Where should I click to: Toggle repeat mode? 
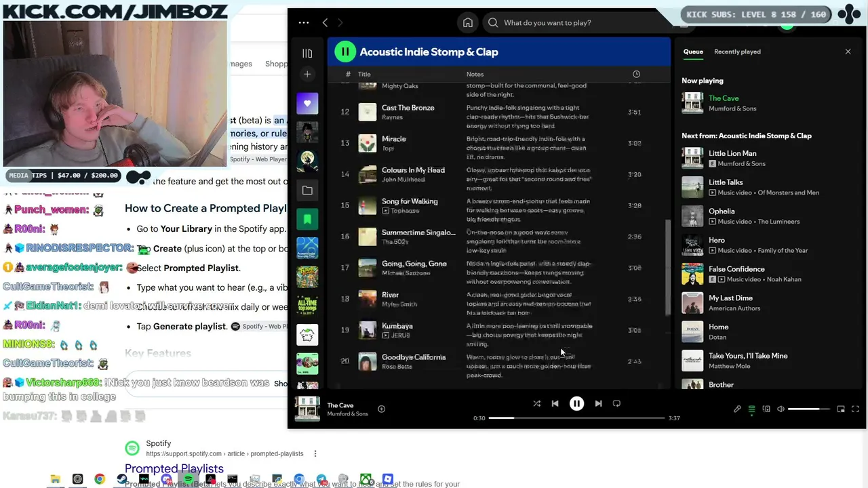[x=616, y=403]
